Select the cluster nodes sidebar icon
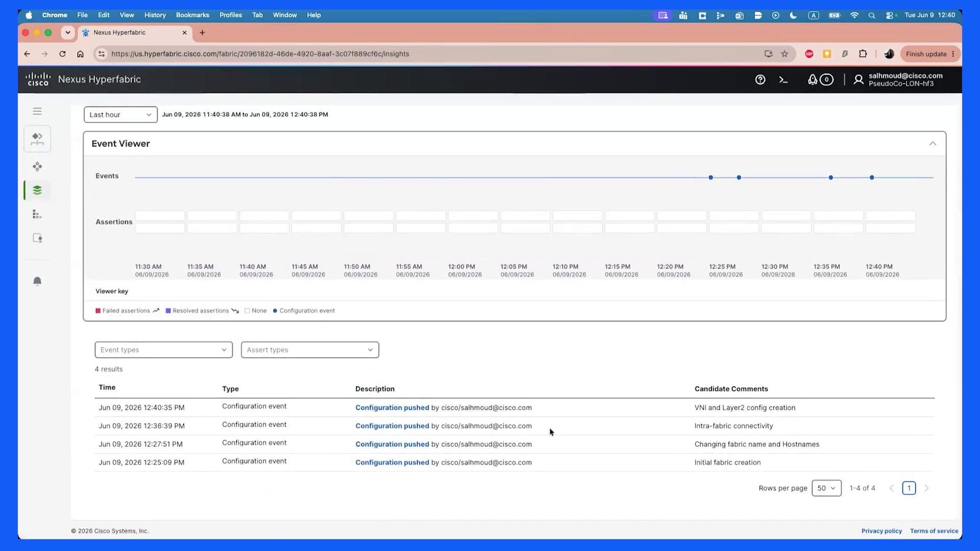 [x=37, y=166]
